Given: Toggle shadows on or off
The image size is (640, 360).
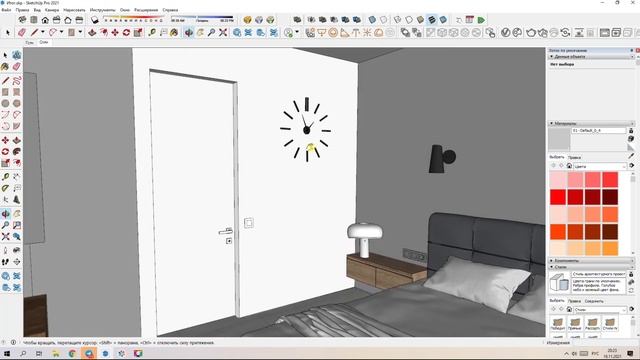Looking at the screenshot, I should coord(95,20).
